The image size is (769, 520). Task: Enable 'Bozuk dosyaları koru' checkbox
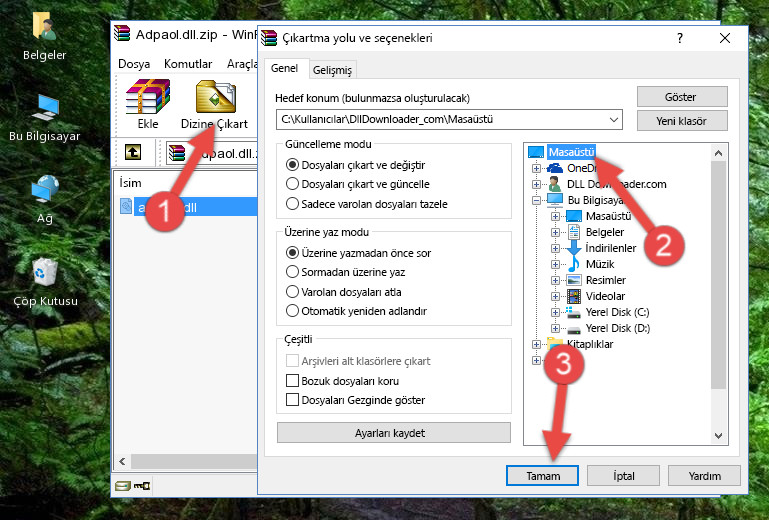point(292,381)
